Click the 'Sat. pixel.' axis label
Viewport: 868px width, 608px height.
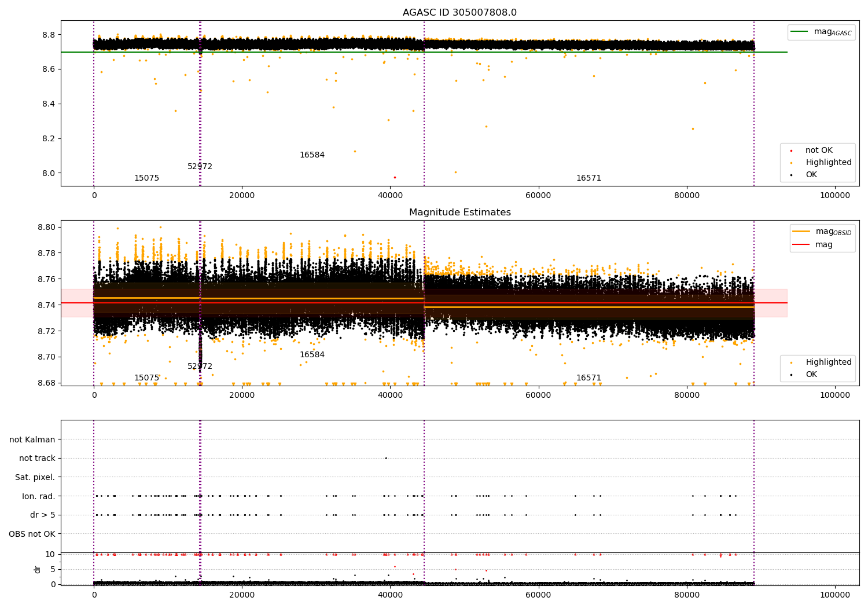(x=35, y=477)
